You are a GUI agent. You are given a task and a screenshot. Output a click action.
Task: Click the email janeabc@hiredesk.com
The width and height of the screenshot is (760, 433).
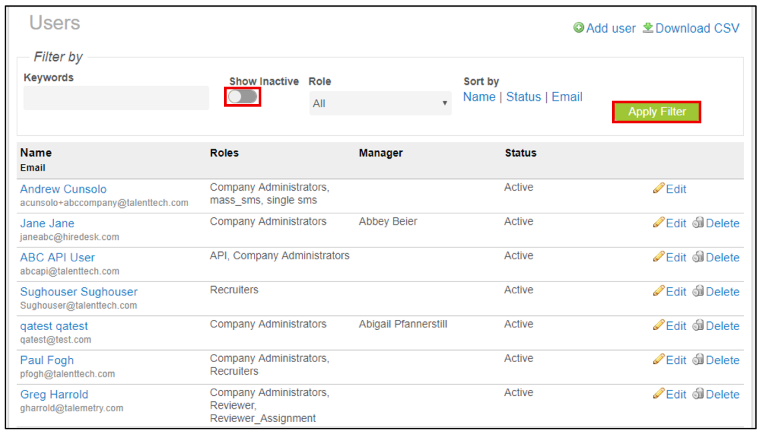tap(70, 237)
